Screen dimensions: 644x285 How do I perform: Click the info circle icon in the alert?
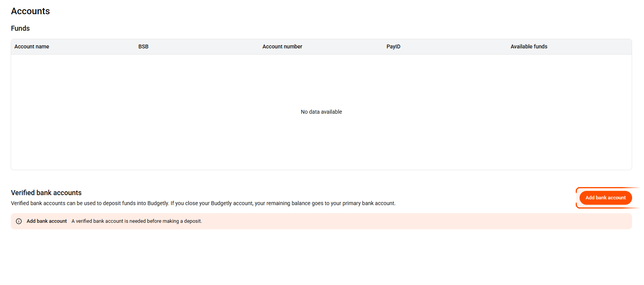pos(19,221)
